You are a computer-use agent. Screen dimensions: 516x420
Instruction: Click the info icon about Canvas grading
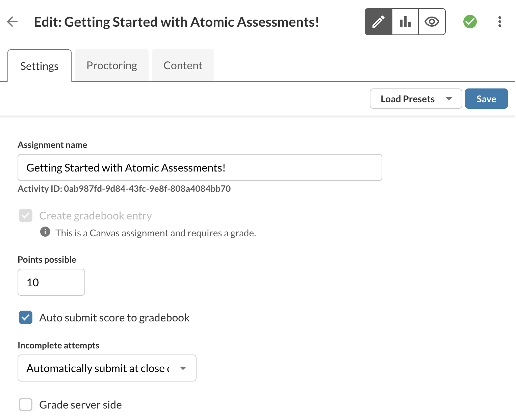point(45,232)
